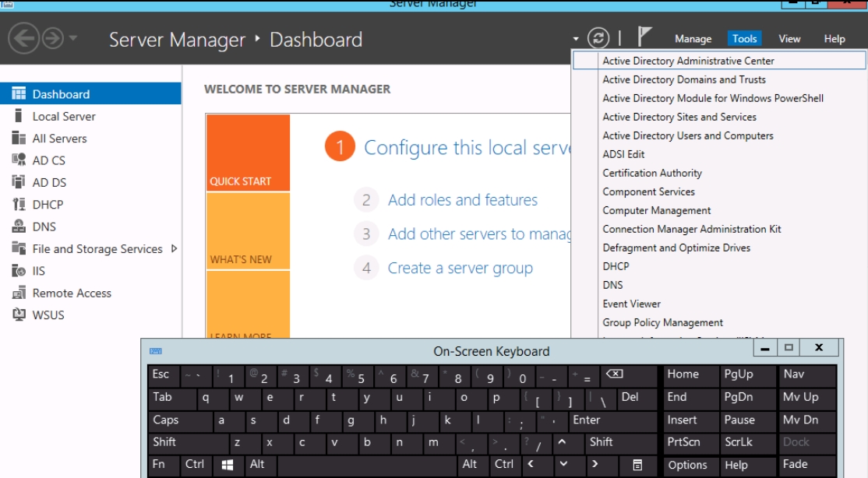Image resolution: width=868 pixels, height=478 pixels.
Task: Click Add roles and features link
Action: tap(462, 200)
